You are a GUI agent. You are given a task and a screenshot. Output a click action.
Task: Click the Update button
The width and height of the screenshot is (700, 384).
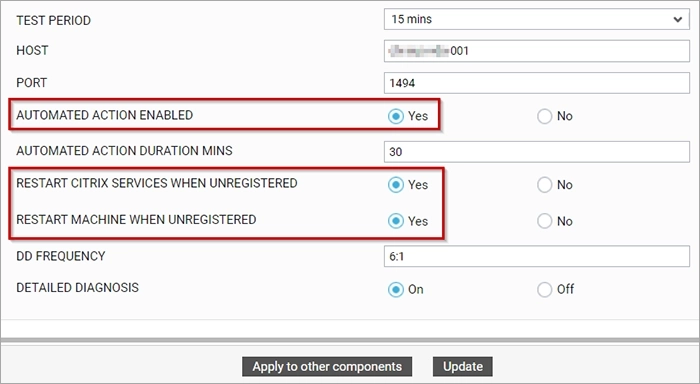[x=463, y=367]
